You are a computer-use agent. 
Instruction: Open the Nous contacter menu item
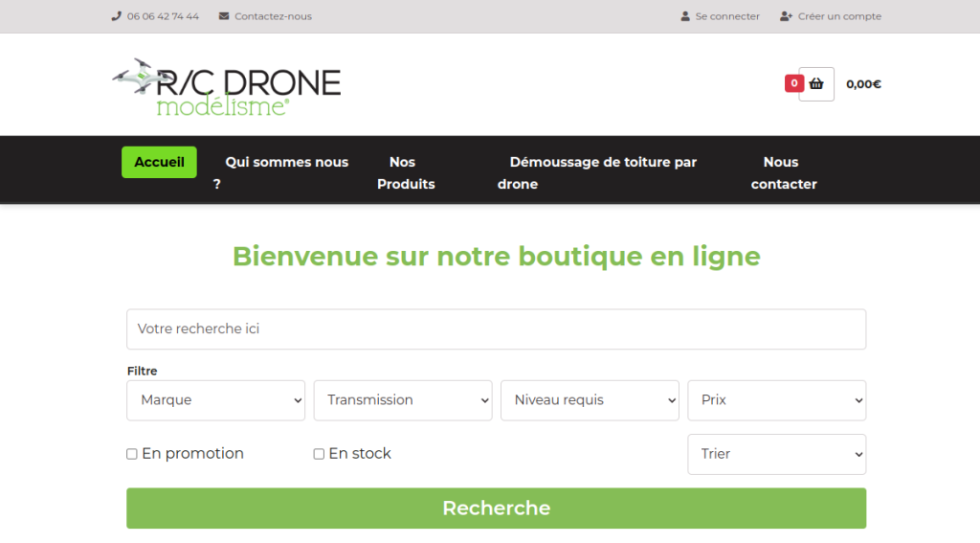(x=784, y=172)
